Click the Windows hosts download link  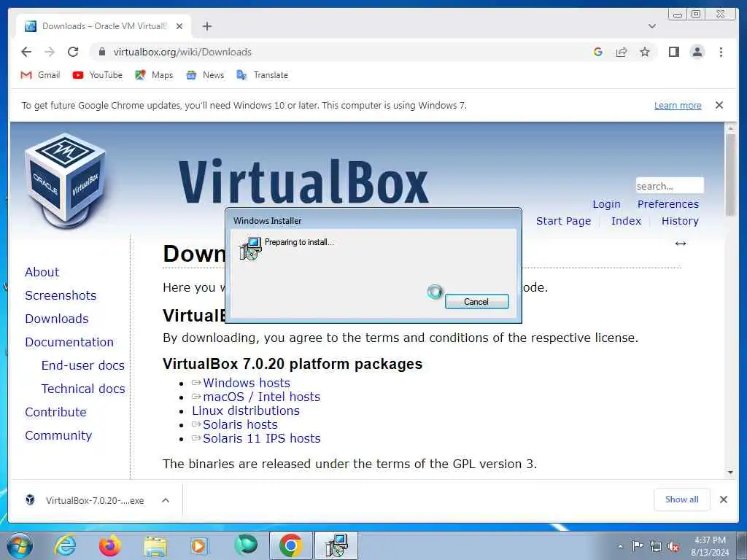247,383
